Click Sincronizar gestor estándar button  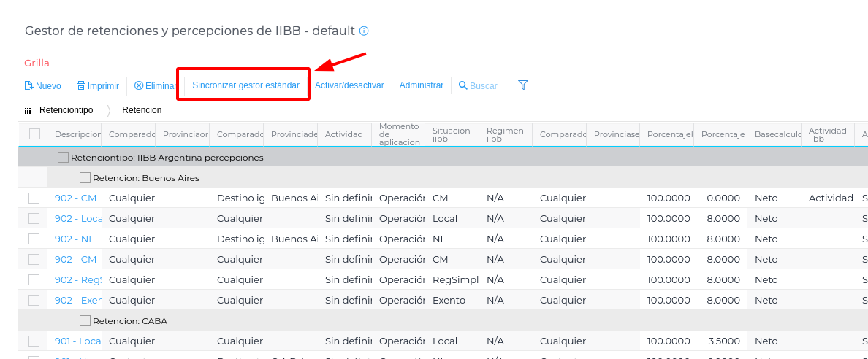click(x=245, y=85)
